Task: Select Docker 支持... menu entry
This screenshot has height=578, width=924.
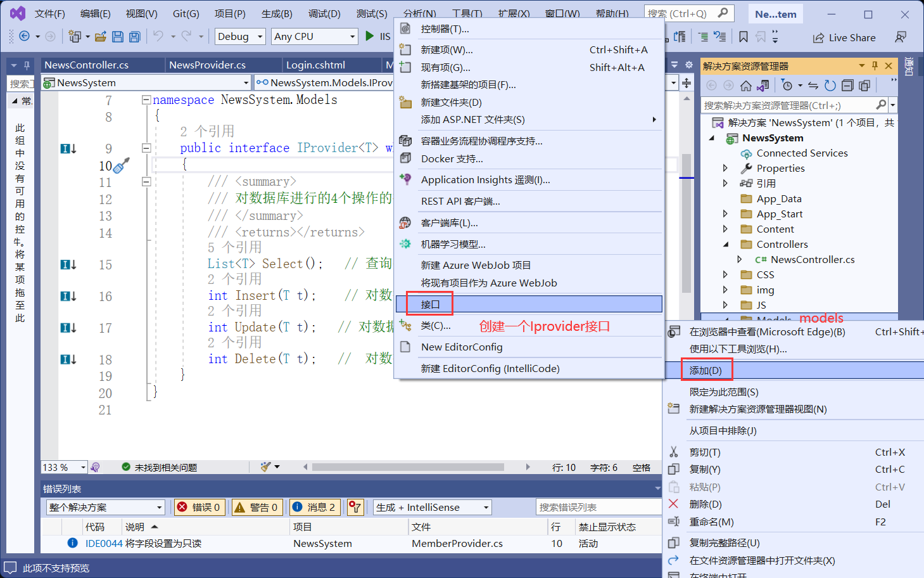Action: tap(529, 158)
